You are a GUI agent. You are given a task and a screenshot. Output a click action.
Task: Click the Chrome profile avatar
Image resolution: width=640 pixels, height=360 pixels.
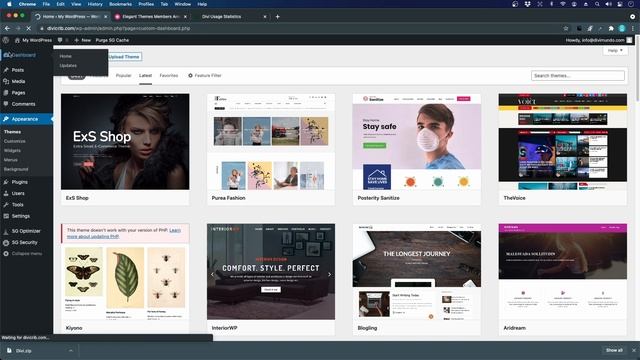coord(622,28)
